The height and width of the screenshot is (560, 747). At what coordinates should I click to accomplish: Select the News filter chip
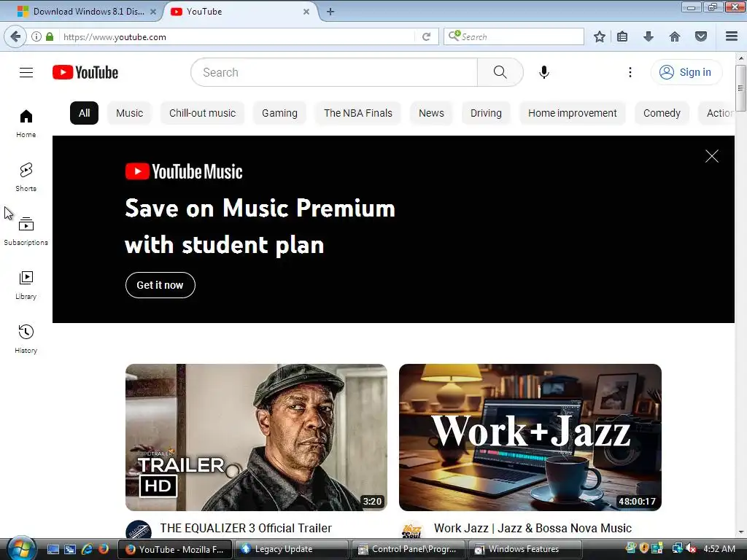tap(431, 113)
